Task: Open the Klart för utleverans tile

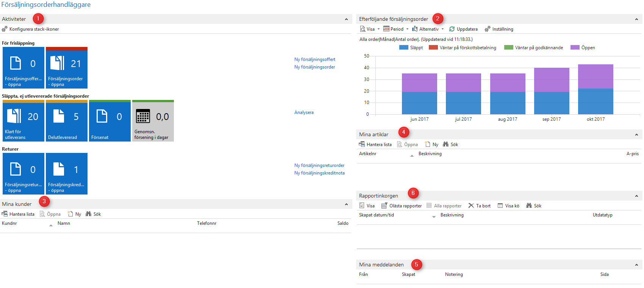Action: [23, 121]
